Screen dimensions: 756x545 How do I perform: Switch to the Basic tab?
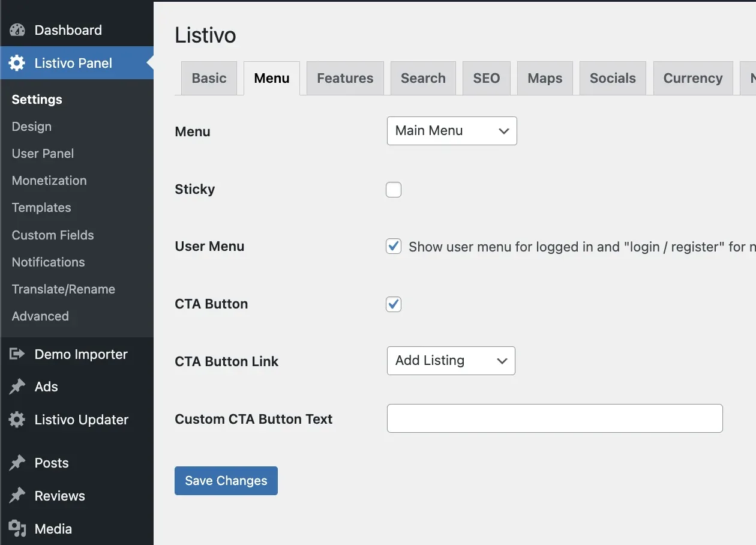pyautogui.click(x=209, y=78)
